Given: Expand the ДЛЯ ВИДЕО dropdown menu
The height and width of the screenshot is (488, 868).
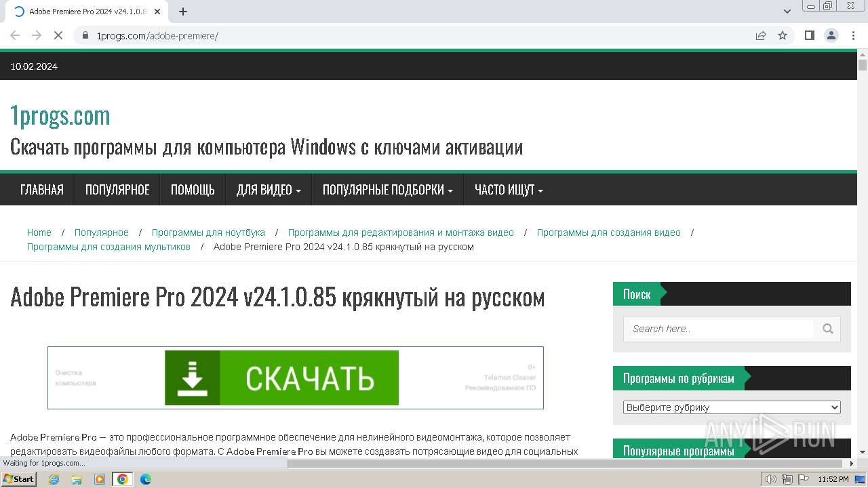Looking at the screenshot, I should click(x=269, y=190).
